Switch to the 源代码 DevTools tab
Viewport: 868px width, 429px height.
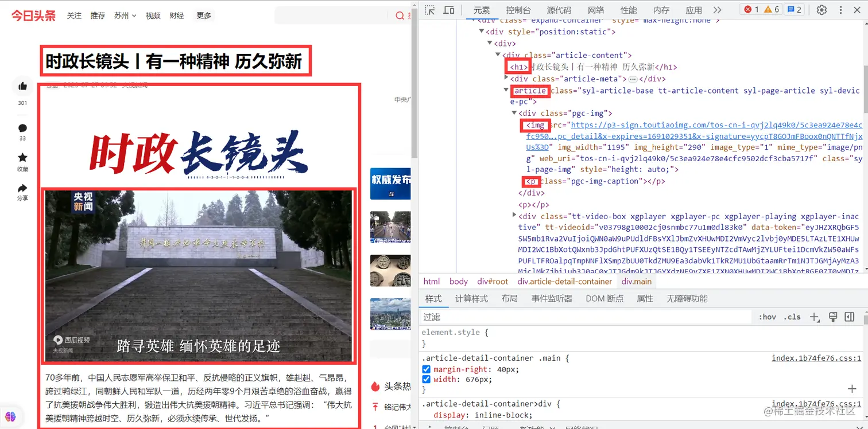click(559, 10)
